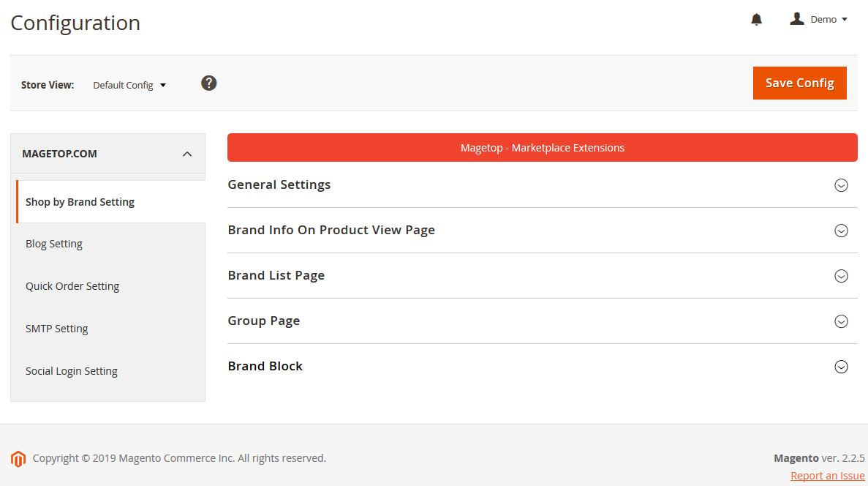
Task: Expand General Settings using its circle arrow
Action: click(x=841, y=185)
